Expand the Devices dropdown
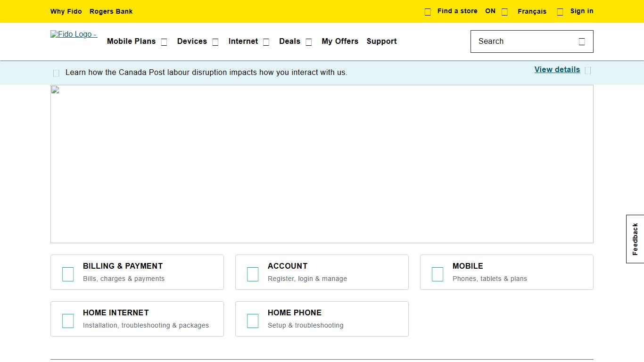The height and width of the screenshot is (362, 644). pyautogui.click(x=215, y=41)
